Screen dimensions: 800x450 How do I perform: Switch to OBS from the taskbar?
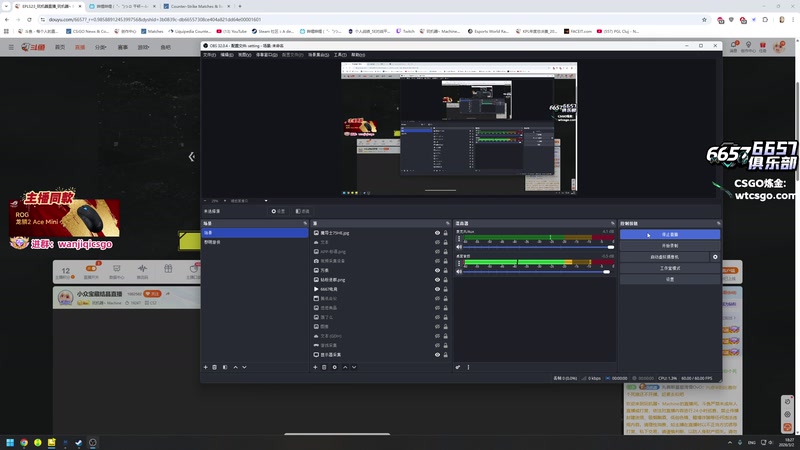[x=92, y=442]
